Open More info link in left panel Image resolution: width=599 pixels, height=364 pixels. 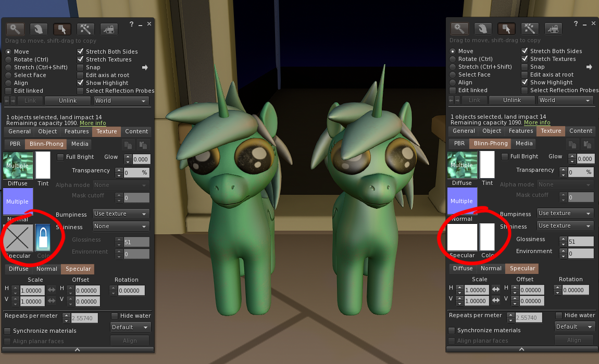click(x=93, y=123)
